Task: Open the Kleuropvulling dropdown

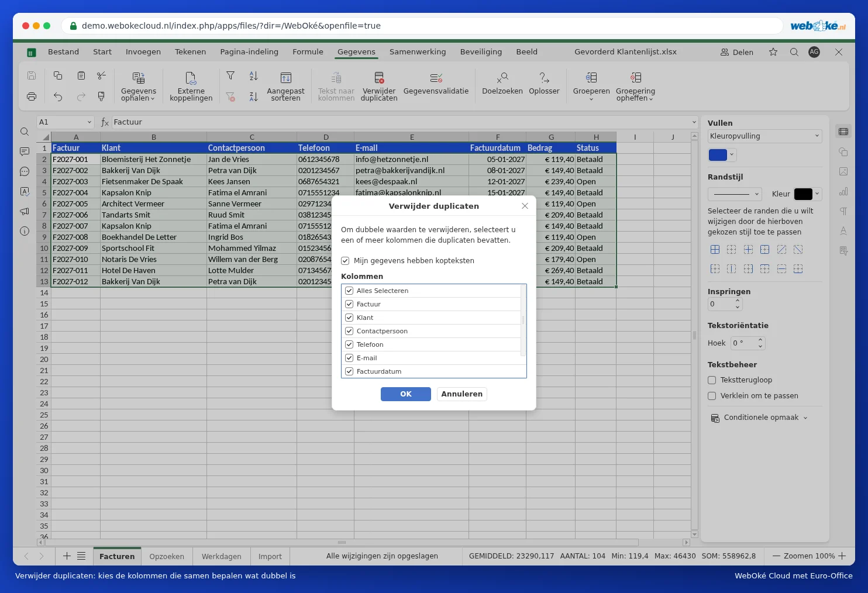Action: (x=764, y=136)
